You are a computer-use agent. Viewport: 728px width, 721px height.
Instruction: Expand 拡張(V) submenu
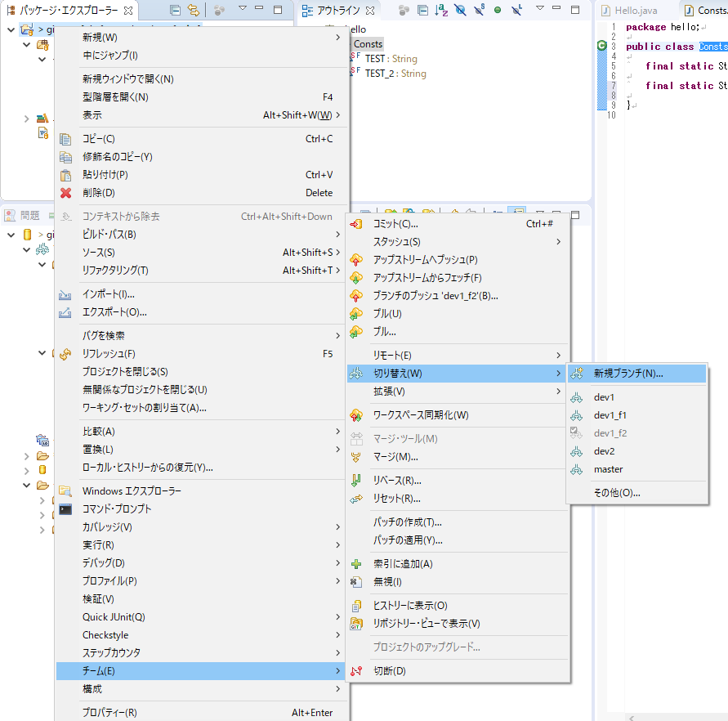(x=458, y=392)
